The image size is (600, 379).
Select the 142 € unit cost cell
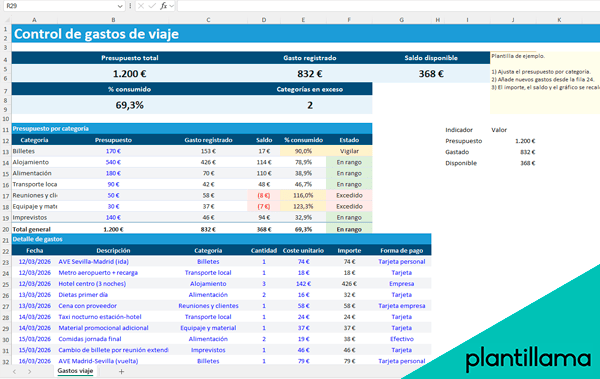click(303, 284)
